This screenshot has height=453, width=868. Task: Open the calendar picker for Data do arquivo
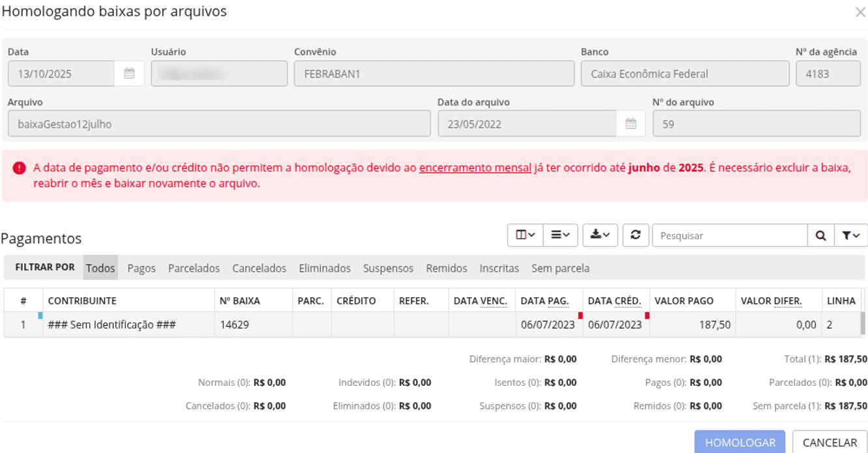point(630,124)
